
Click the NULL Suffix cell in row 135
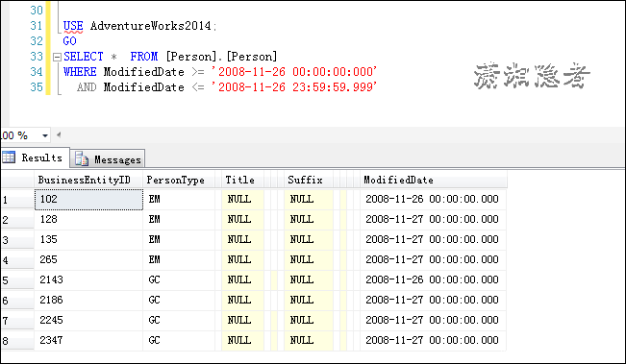point(309,239)
